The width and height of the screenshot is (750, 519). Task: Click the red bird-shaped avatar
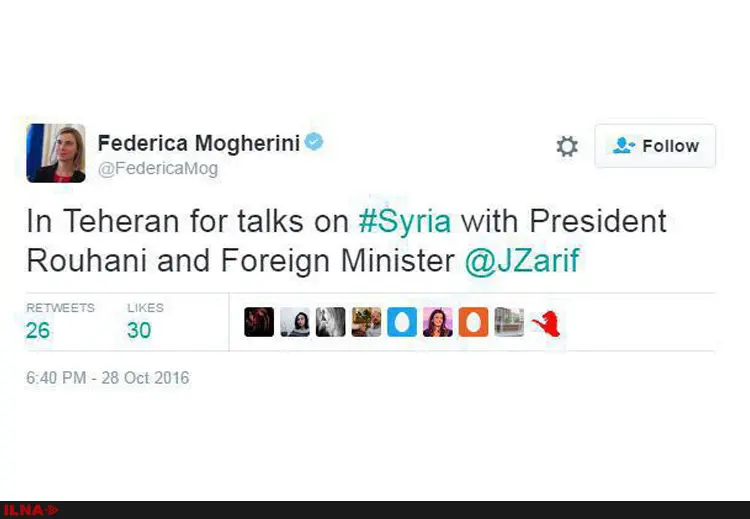coord(546,323)
